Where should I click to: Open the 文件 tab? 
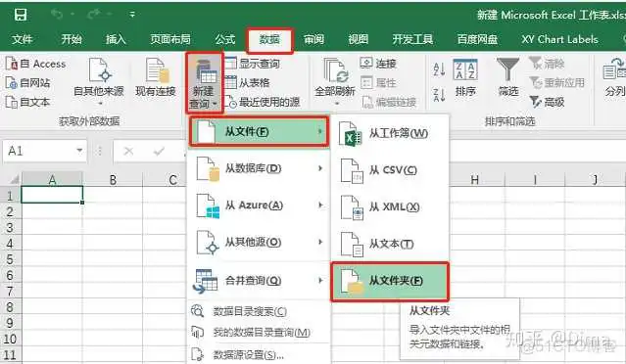(x=22, y=39)
